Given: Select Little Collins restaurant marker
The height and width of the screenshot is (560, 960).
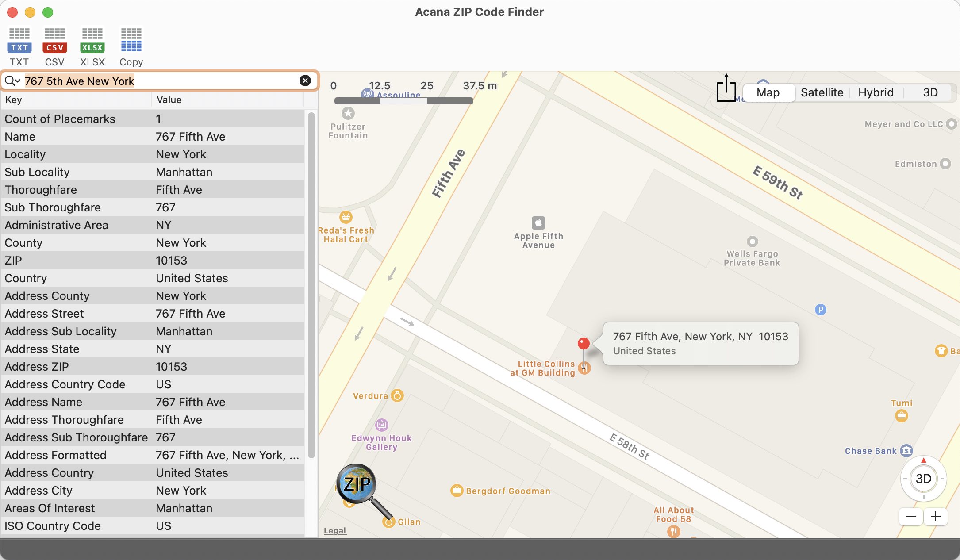Looking at the screenshot, I should pyautogui.click(x=584, y=368).
